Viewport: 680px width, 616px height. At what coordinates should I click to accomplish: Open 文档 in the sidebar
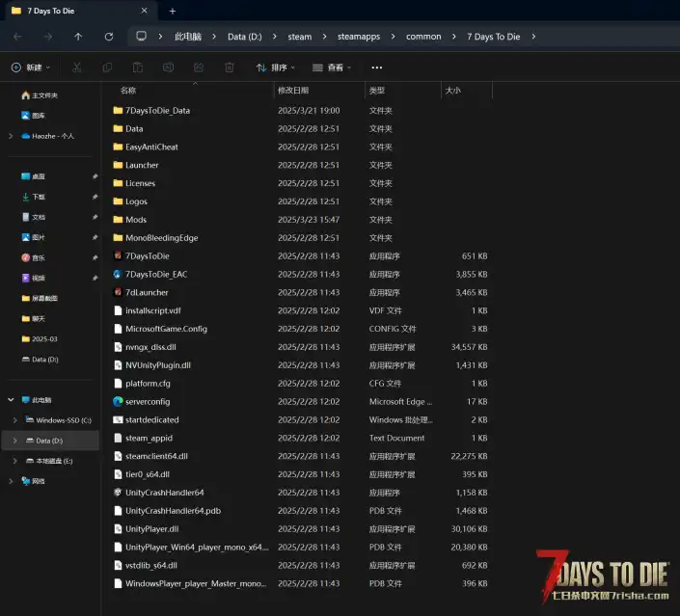34,217
